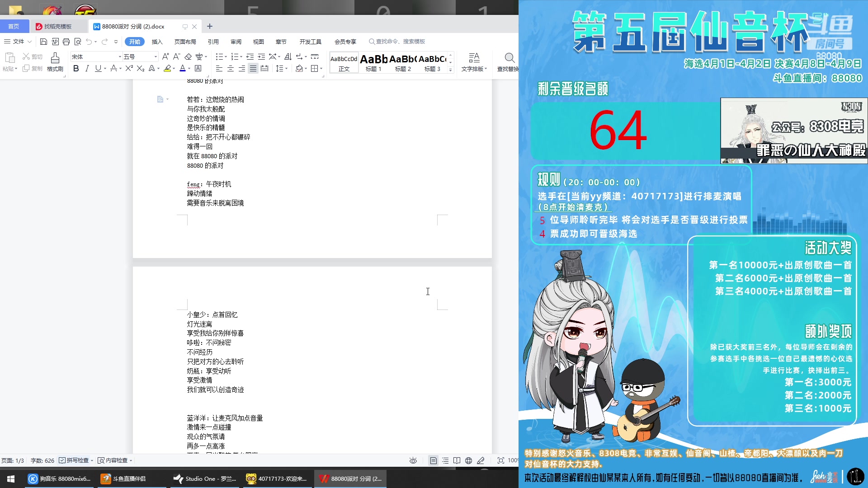
Task: Enable content check in status bar
Action: pos(114,460)
